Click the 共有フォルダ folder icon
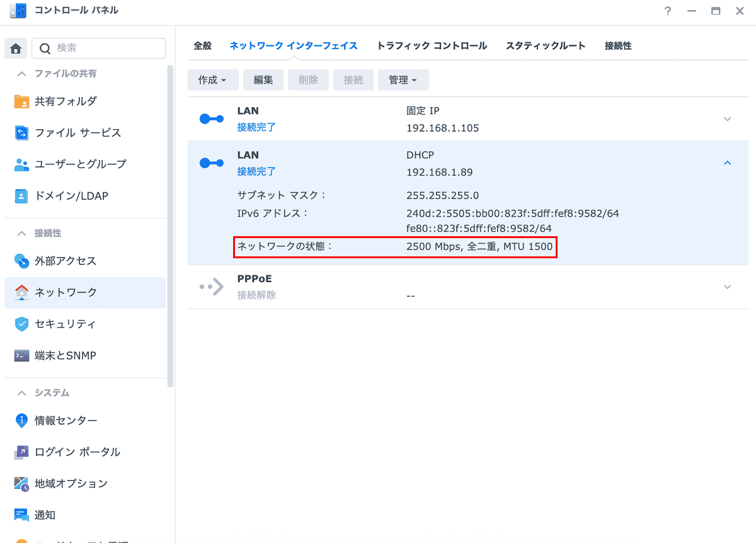Image resolution: width=756 pixels, height=543 pixels. coord(21,101)
